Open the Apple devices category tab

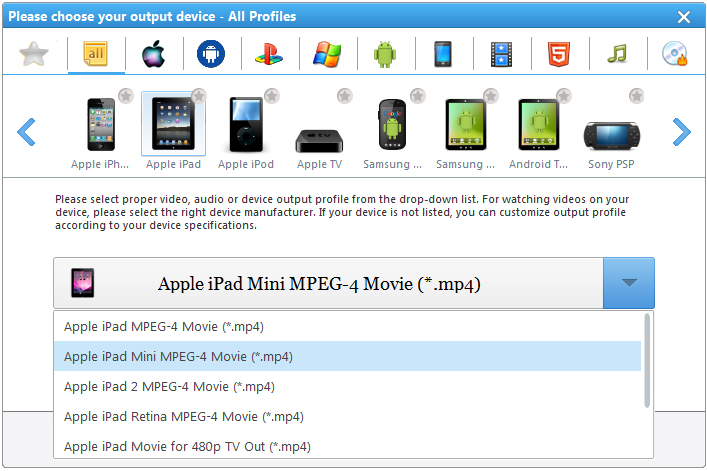[153, 54]
